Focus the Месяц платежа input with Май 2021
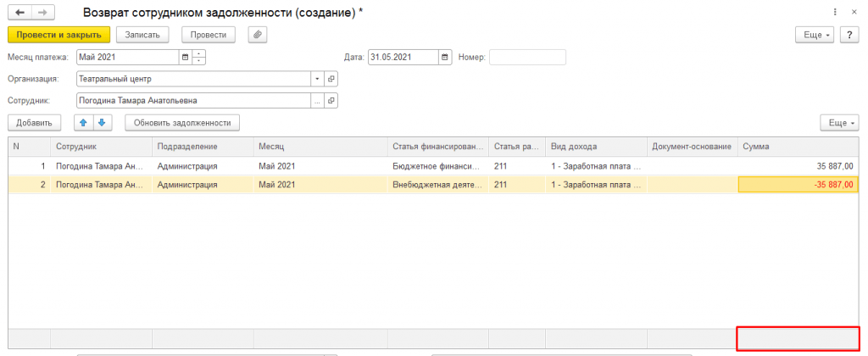 pyautogui.click(x=127, y=57)
